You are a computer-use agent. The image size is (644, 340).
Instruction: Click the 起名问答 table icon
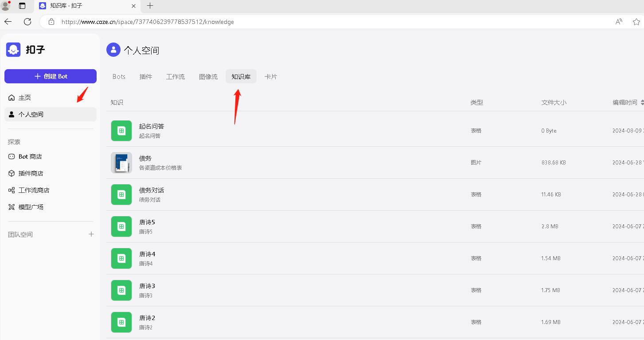coord(121,131)
